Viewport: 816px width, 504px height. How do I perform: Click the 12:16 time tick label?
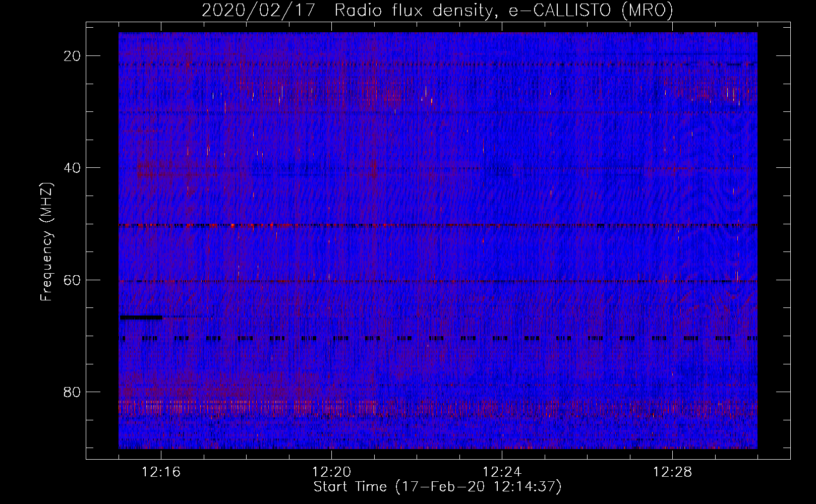click(161, 472)
